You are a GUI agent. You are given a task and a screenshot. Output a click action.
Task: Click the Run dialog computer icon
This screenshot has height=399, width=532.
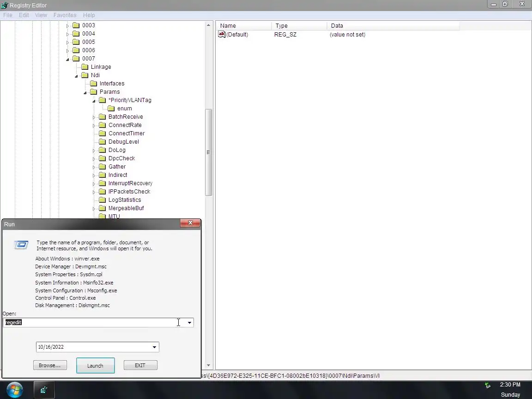click(x=21, y=245)
